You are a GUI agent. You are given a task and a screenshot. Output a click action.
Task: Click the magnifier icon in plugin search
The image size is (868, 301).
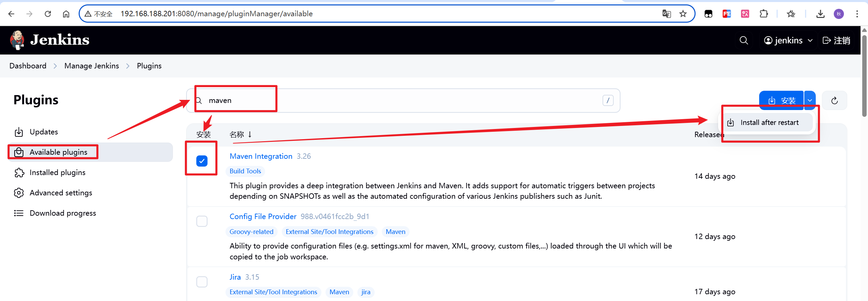point(199,101)
